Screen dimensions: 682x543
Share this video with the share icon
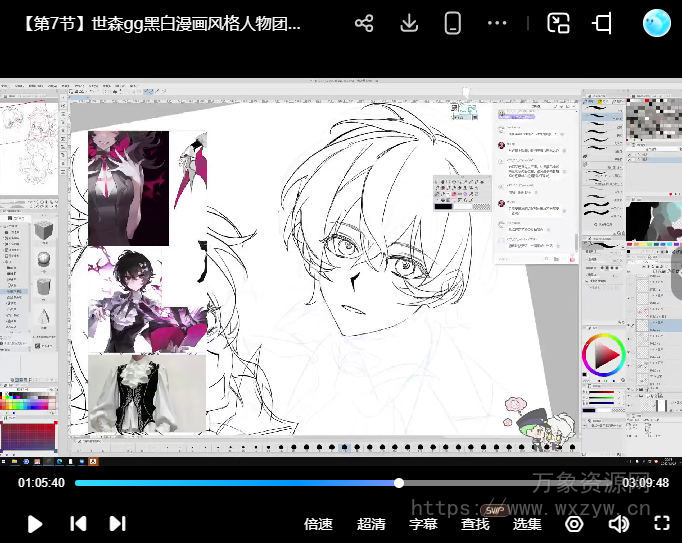pos(364,23)
